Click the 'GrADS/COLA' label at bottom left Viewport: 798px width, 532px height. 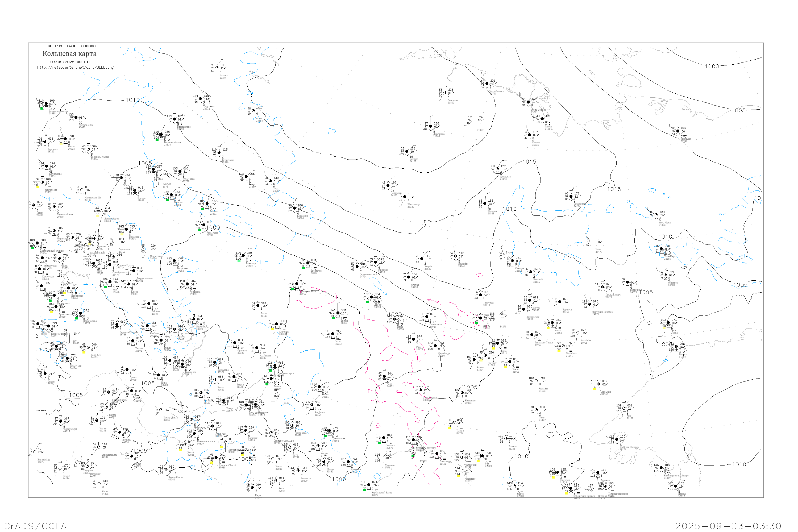(35, 526)
